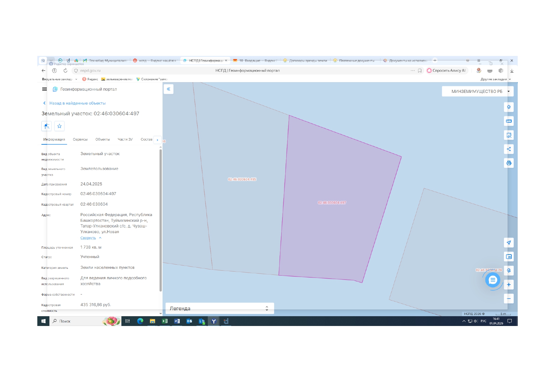
Task: Open the chat support bubble
Action: [x=493, y=280]
